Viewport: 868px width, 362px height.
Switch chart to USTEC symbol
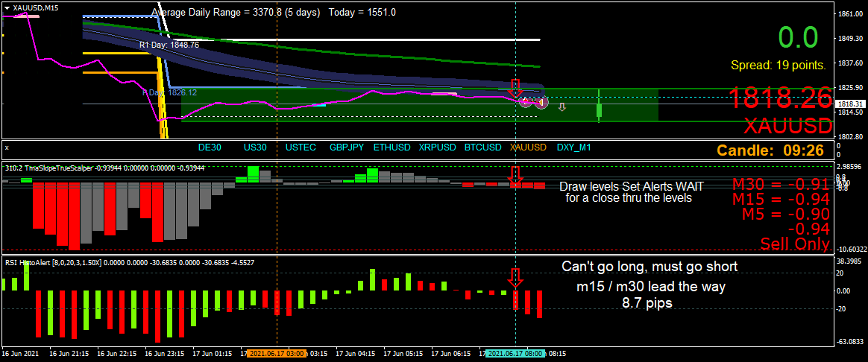(x=301, y=147)
